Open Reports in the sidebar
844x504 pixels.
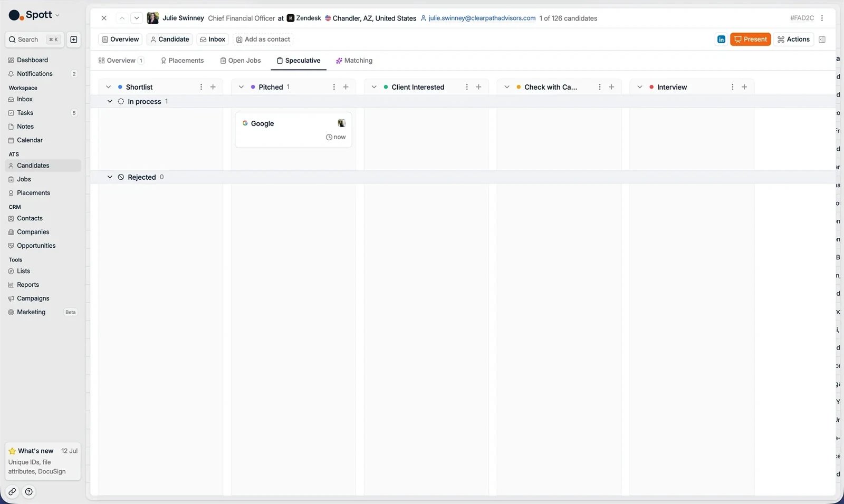tap(43, 285)
